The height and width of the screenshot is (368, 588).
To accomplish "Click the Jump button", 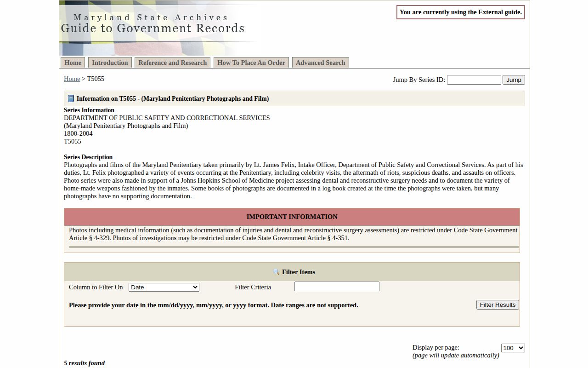I will (514, 80).
